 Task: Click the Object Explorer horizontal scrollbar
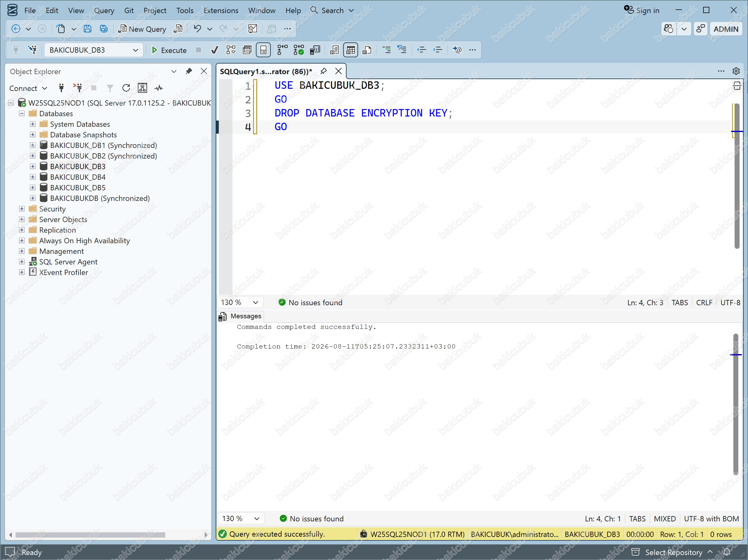[90, 535]
